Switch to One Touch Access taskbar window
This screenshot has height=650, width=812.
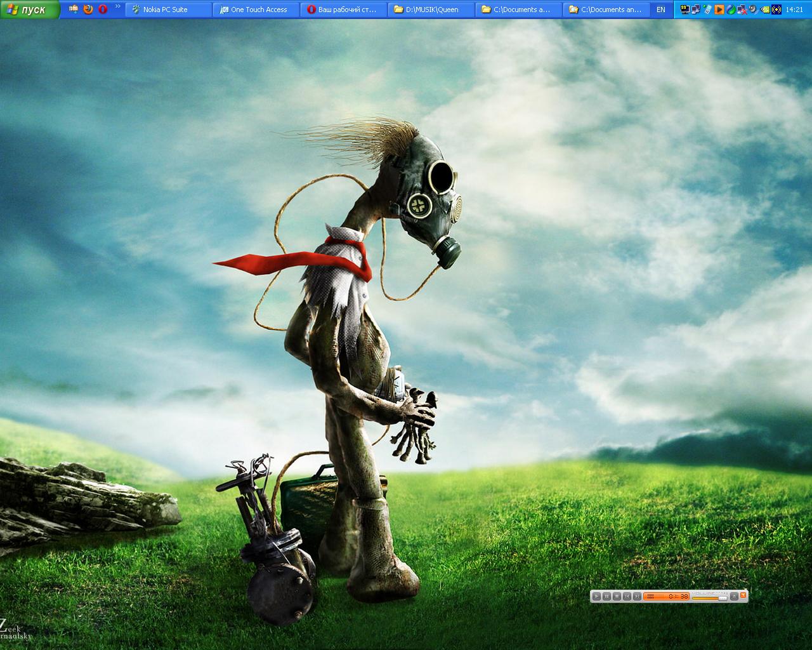click(x=256, y=10)
